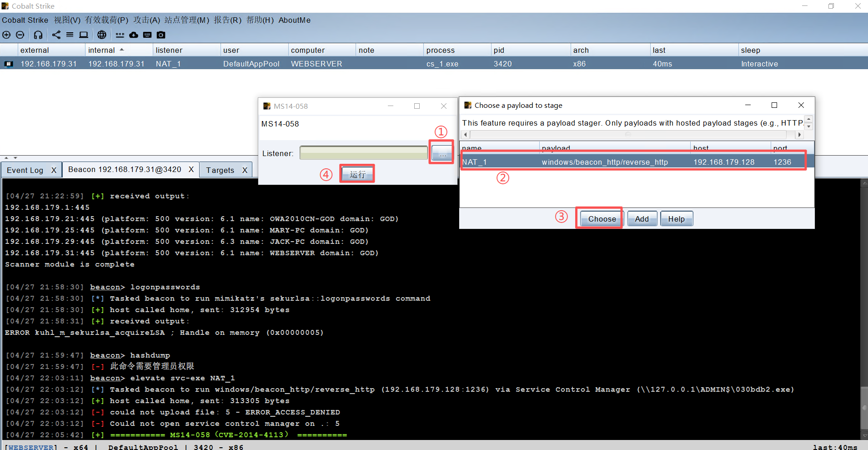Sort sessions by last column

[694, 50]
